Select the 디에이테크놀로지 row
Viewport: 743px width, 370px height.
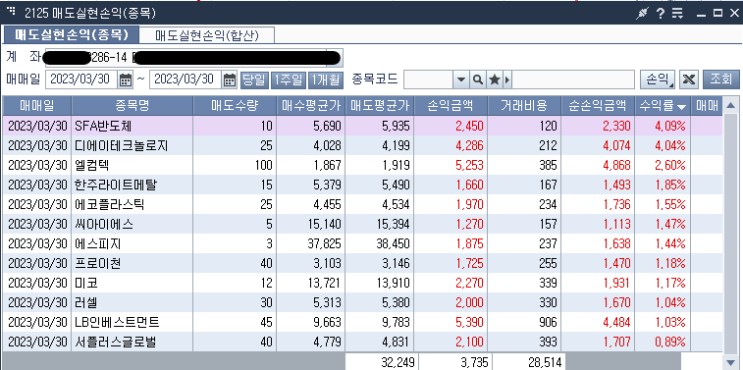point(362,145)
